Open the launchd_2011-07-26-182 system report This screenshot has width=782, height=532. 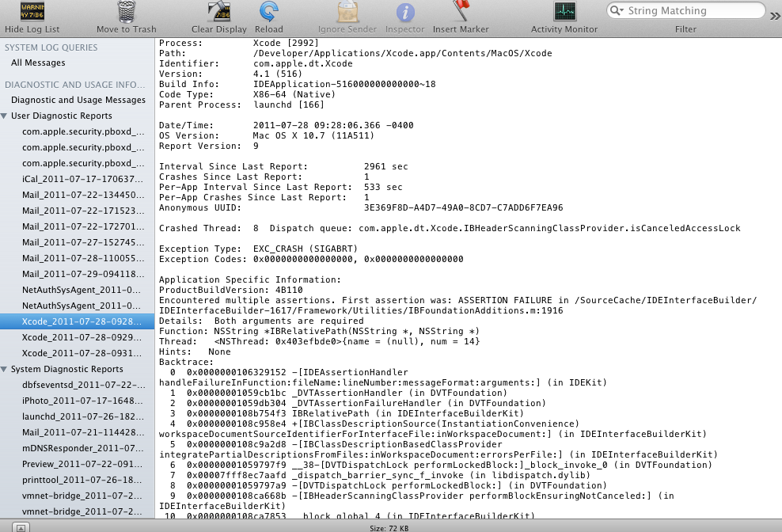click(x=78, y=416)
